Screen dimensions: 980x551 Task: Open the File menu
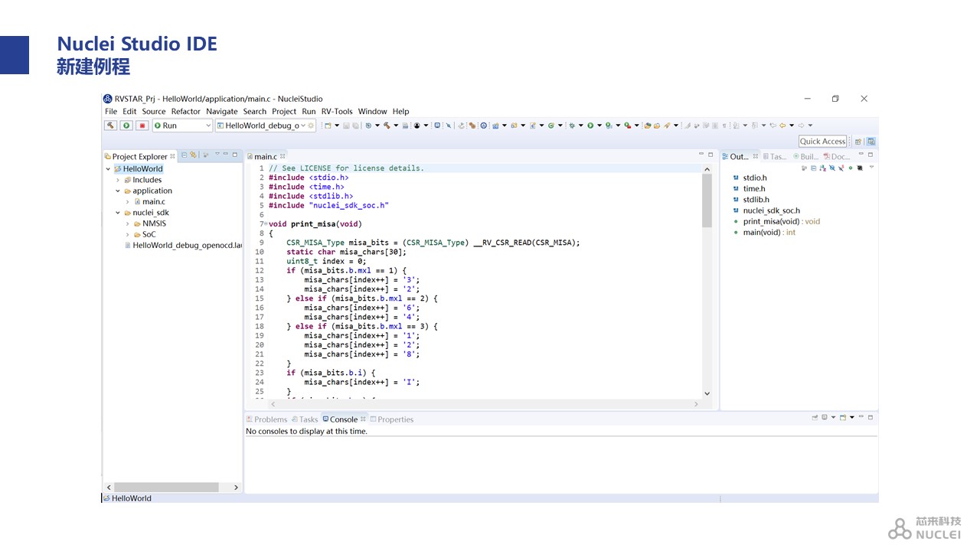coord(111,111)
